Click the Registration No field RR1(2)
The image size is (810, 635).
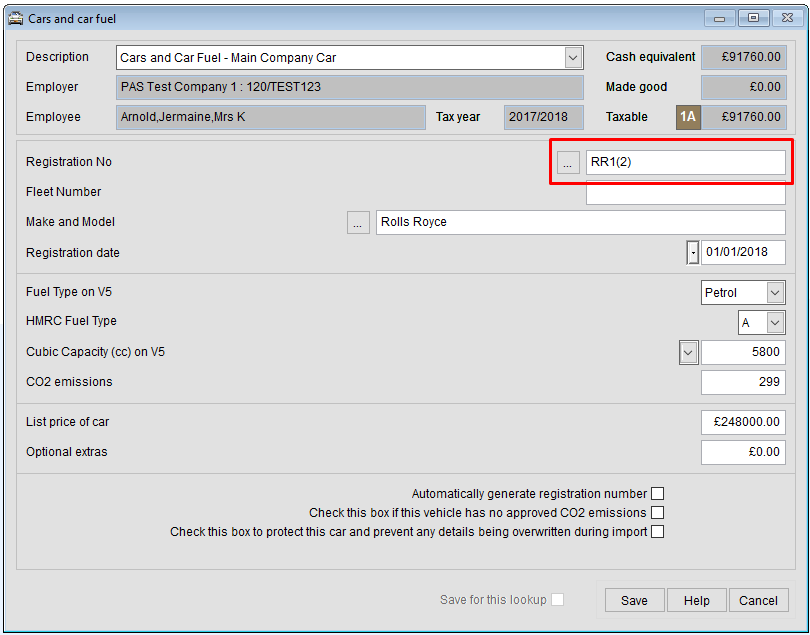pyautogui.click(x=686, y=162)
